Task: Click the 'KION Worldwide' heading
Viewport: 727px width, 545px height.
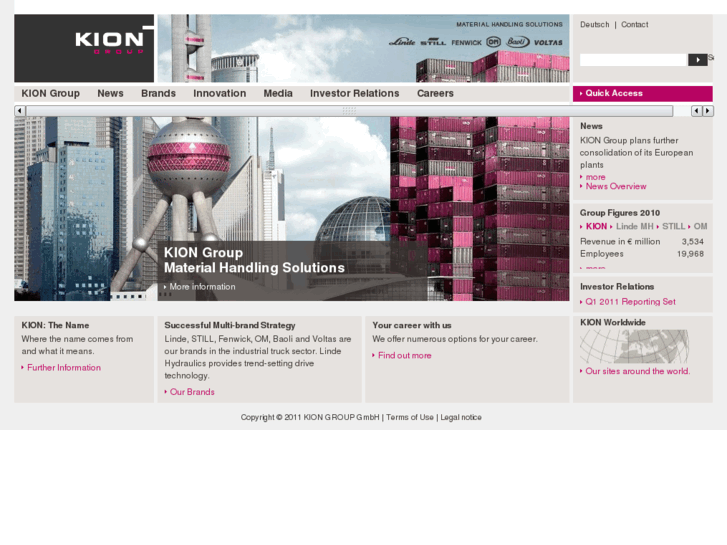Action: (612, 322)
